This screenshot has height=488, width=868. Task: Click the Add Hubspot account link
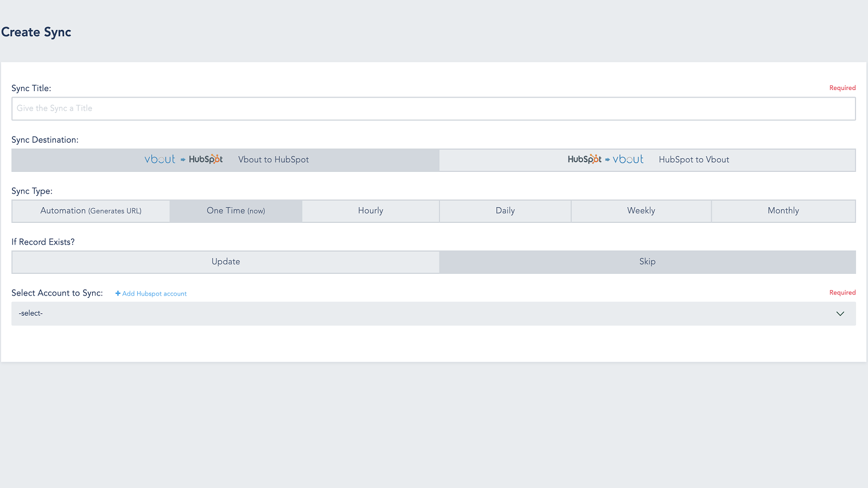(x=154, y=293)
